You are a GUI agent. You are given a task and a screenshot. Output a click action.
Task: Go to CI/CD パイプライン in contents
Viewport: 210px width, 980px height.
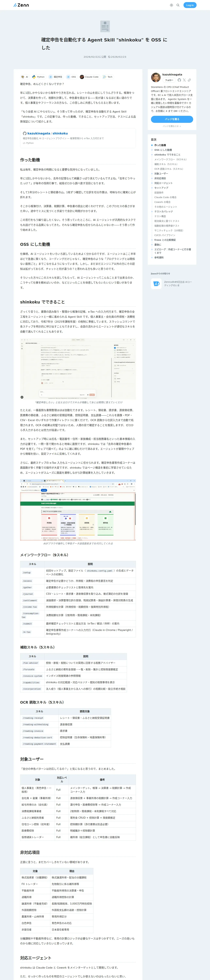click(x=165, y=235)
